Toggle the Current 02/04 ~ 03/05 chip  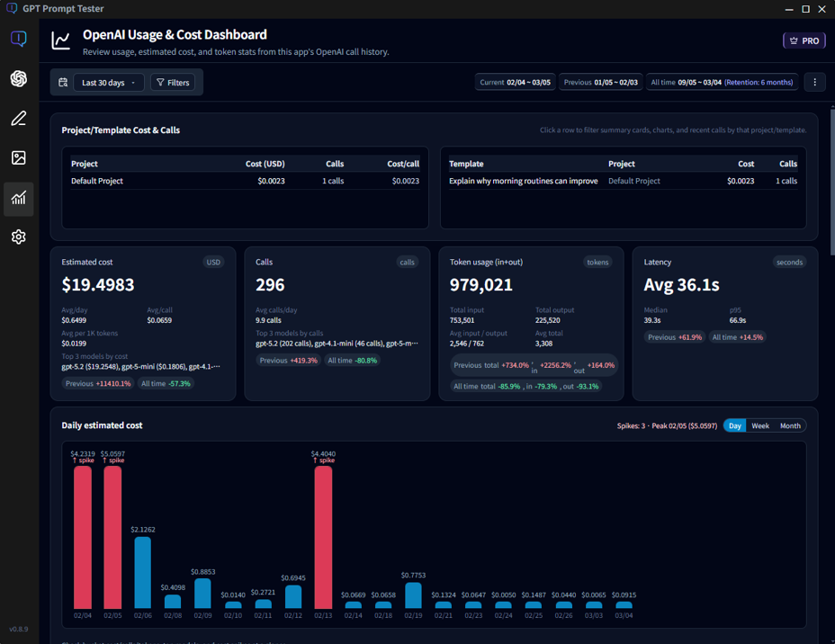tap(515, 82)
